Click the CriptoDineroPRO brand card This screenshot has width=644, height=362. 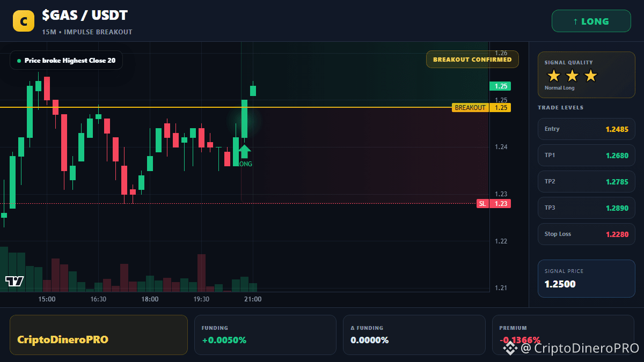[x=99, y=335]
